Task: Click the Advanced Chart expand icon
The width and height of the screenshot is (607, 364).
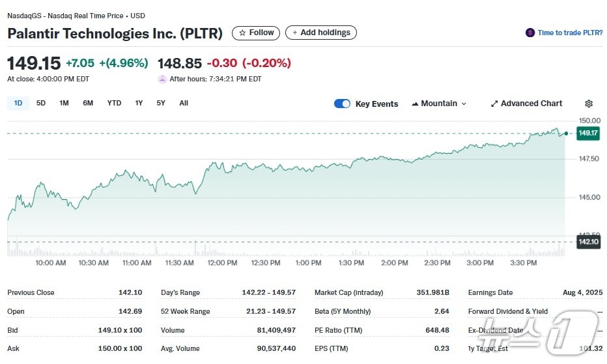Action: [494, 104]
